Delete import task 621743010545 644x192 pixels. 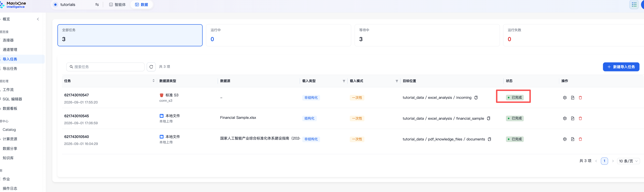(580, 118)
